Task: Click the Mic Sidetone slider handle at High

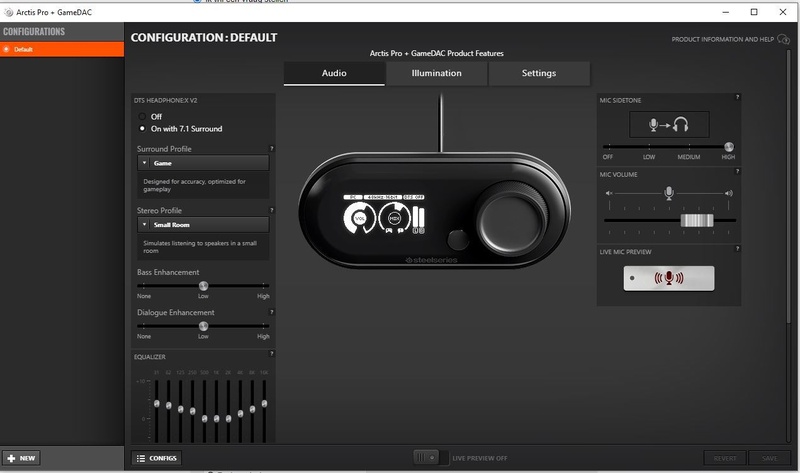Action: pos(729,147)
